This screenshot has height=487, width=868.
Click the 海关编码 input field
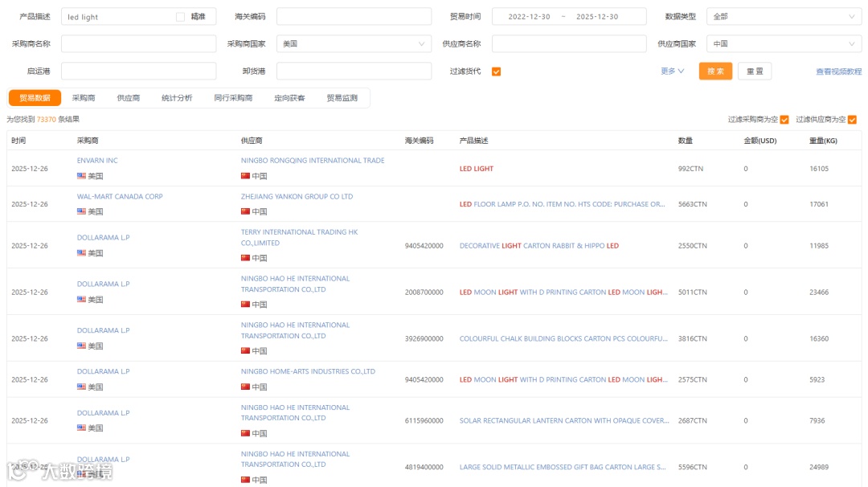(x=354, y=17)
